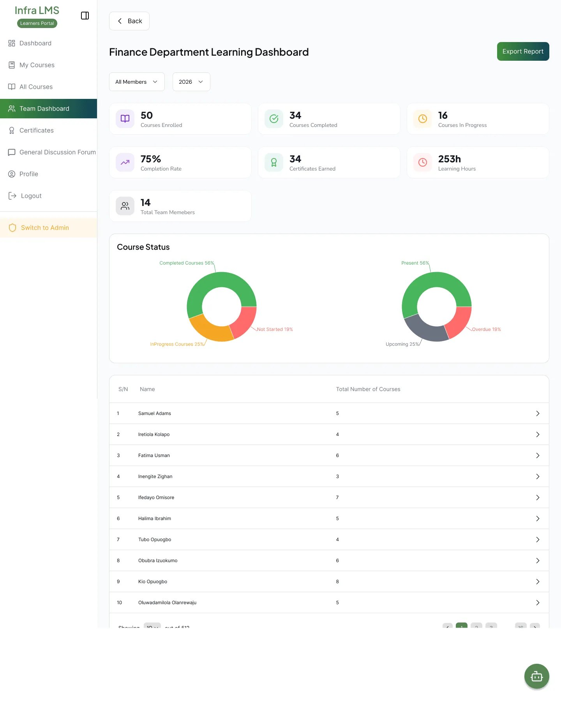561x728 pixels.
Task: Click the Discussion Forum chat icon
Action: click(12, 152)
